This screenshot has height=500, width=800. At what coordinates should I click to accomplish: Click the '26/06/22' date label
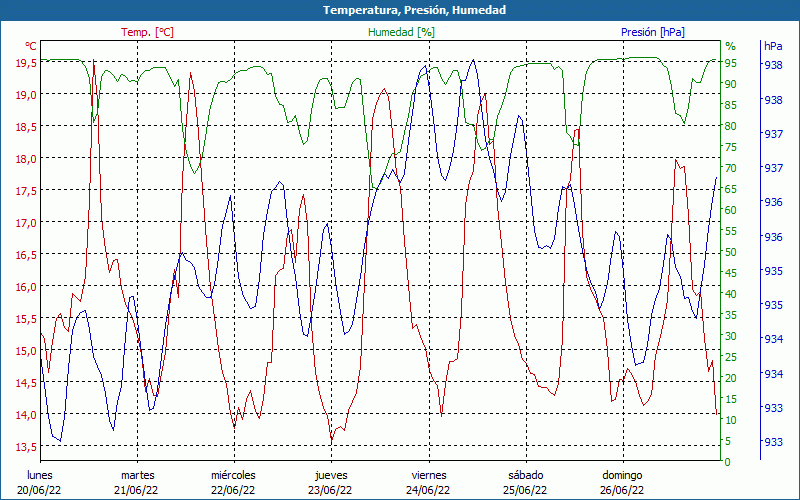coord(622,490)
